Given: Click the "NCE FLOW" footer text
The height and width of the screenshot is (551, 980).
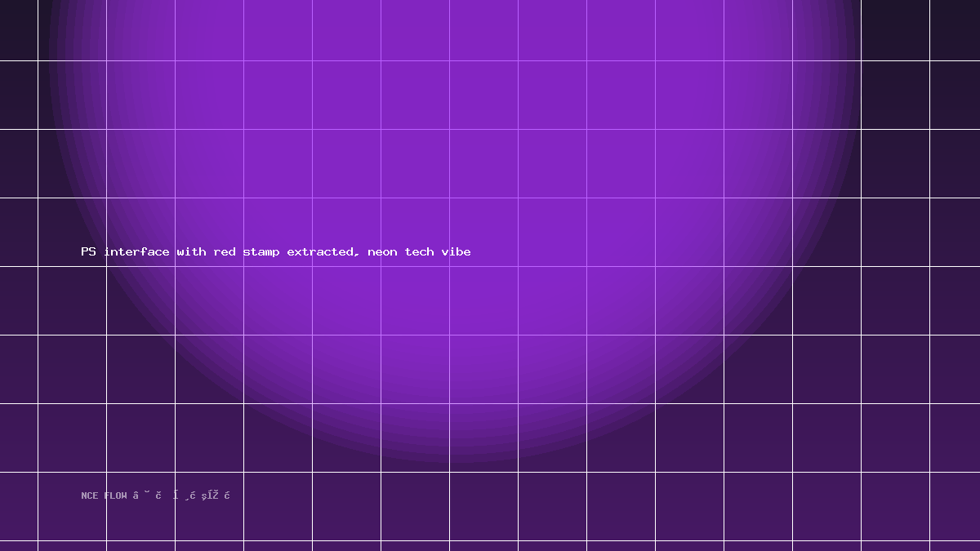Looking at the screenshot, I should [x=104, y=495].
